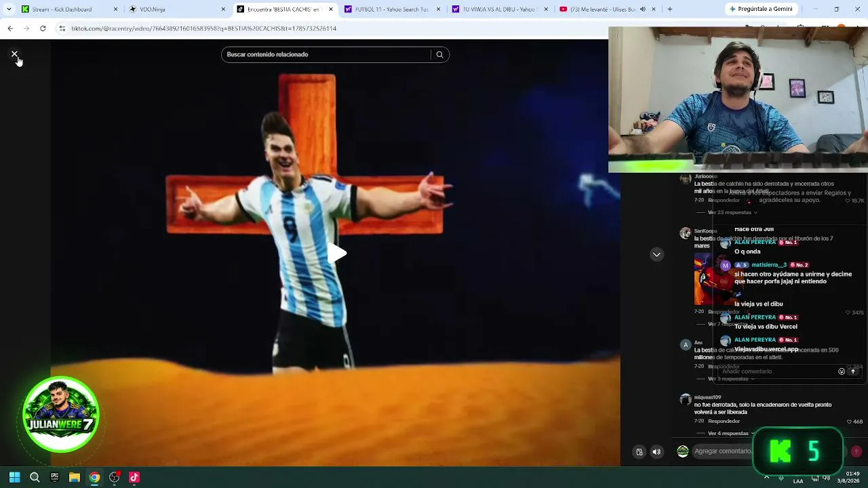Close the active TikTok tab
The image size is (868, 488).
(331, 9)
